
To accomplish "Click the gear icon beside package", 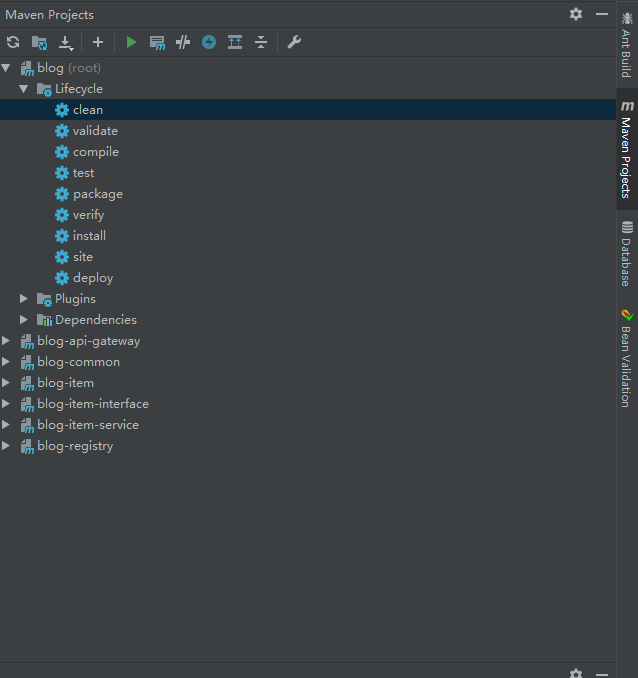I will 62,194.
